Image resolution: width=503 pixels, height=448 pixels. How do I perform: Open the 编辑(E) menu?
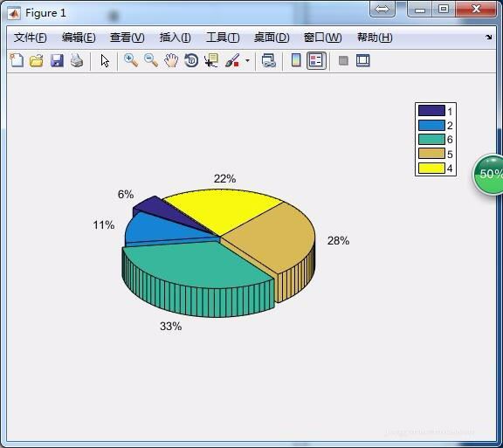pos(79,38)
